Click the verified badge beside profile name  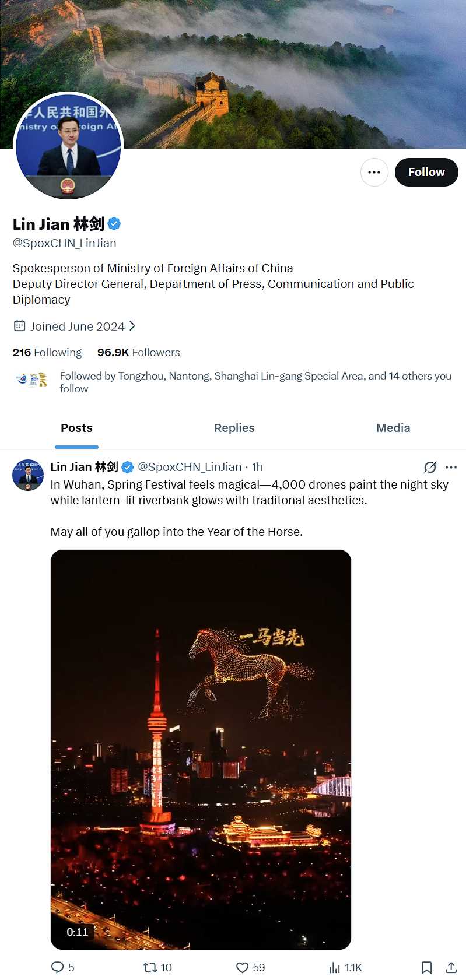click(115, 223)
